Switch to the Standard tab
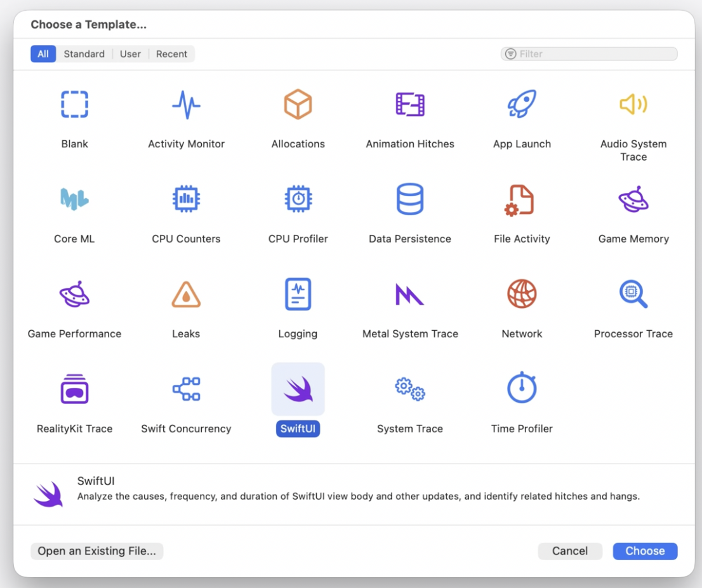Screen dimensions: 702x588 tap(84, 54)
